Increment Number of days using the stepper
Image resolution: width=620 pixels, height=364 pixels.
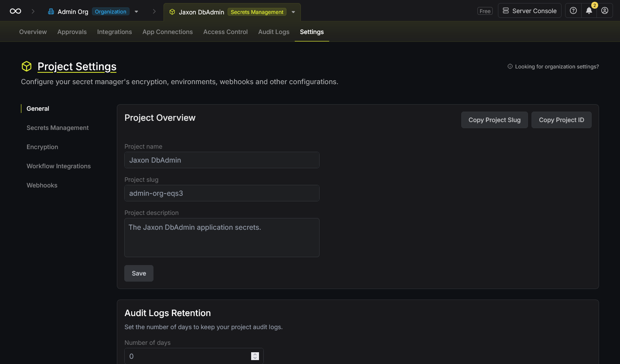pyautogui.click(x=255, y=354)
